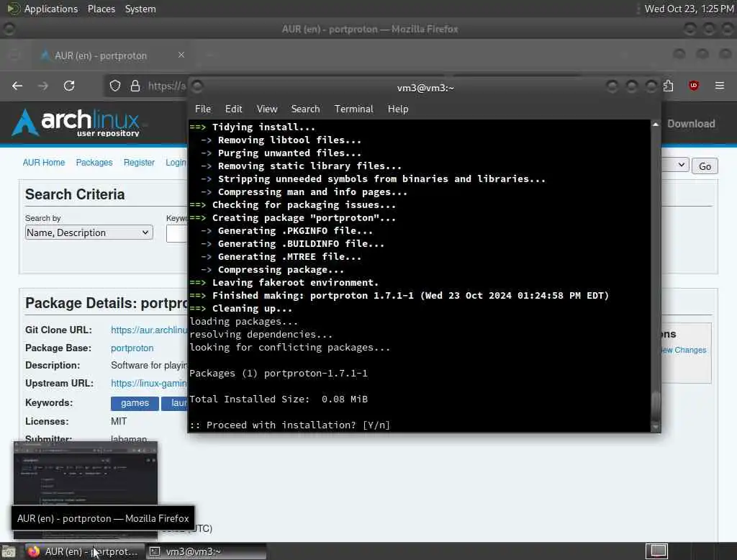Click 'Packages (1) portproton-1.7.1-1' terminal line

[279, 374]
